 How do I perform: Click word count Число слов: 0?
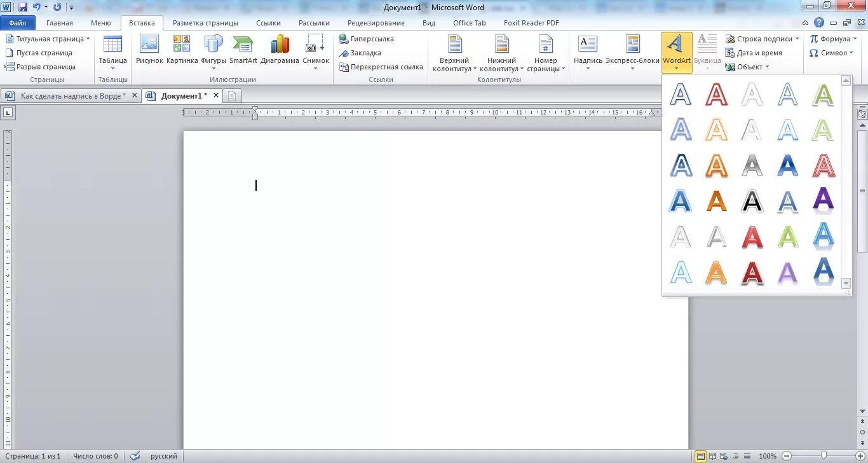pyautogui.click(x=95, y=456)
